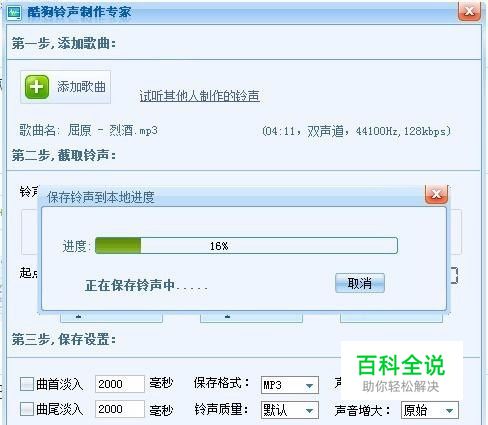Click the song info text 04:11 双声道
Screen dimensions: 488x425
[356, 131]
